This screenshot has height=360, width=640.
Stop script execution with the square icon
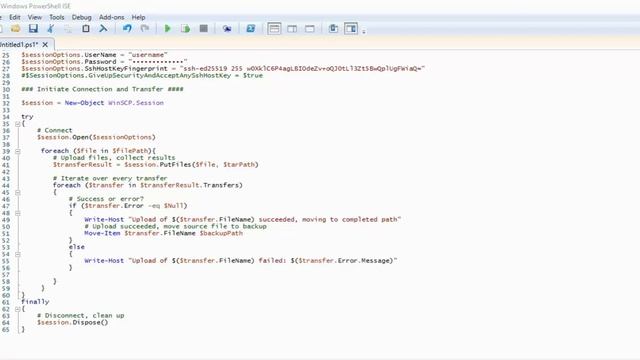[x=203, y=29]
